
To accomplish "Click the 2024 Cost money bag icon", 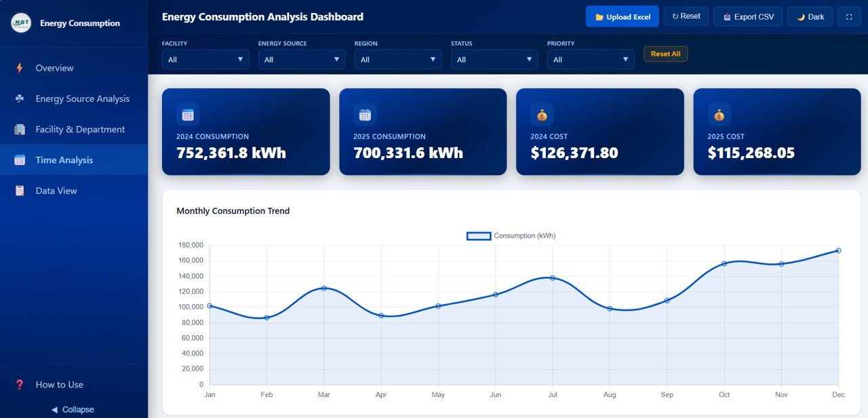I will tap(541, 113).
